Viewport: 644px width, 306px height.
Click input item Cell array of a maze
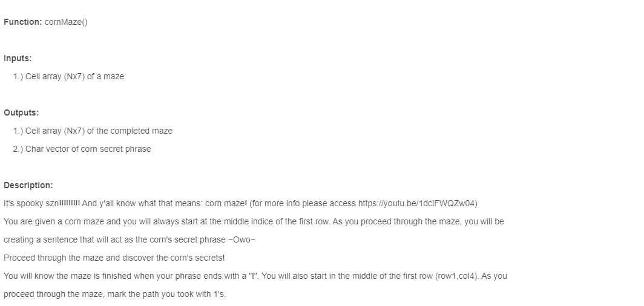coord(68,77)
